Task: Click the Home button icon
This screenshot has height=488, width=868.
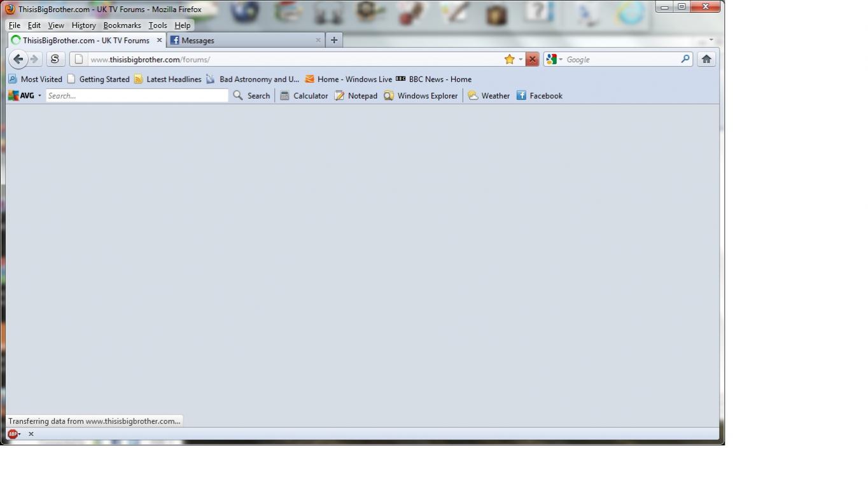Action: click(706, 59)
